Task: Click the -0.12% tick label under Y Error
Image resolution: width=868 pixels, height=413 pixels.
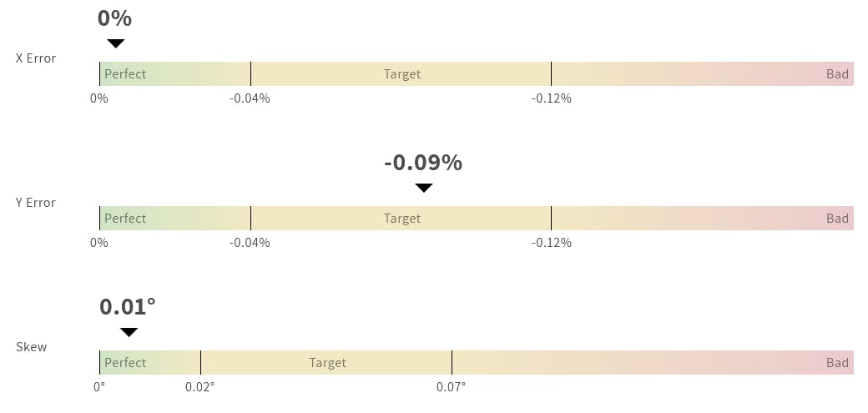Action: coord(552,243)
